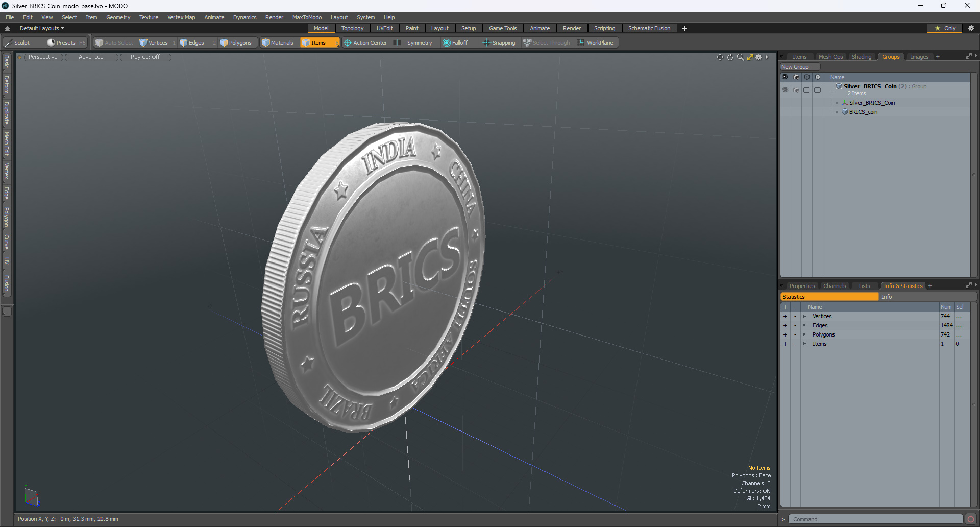Click the viewport pan/move icon

720,57
